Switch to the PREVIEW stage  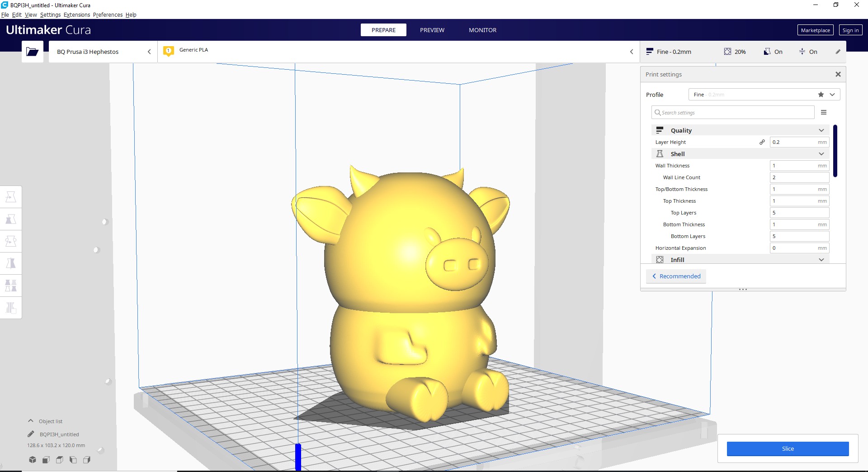coord(432,30)
